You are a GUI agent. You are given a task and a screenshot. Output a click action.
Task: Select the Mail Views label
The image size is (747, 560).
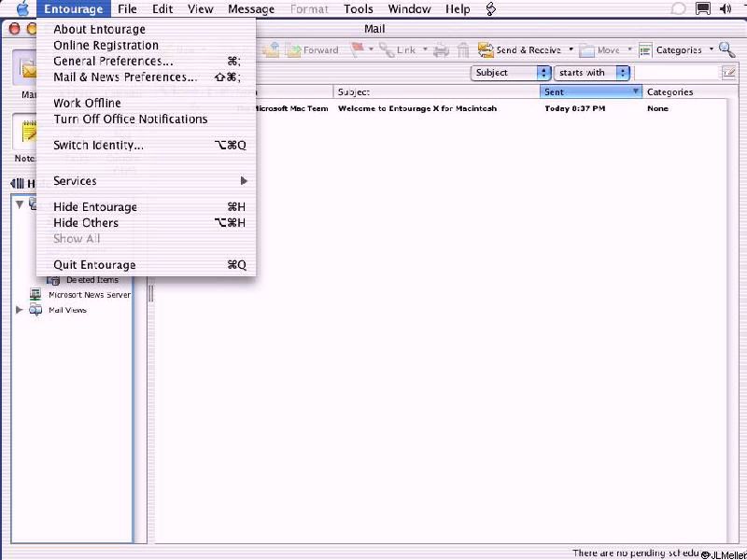pos(67,310)
